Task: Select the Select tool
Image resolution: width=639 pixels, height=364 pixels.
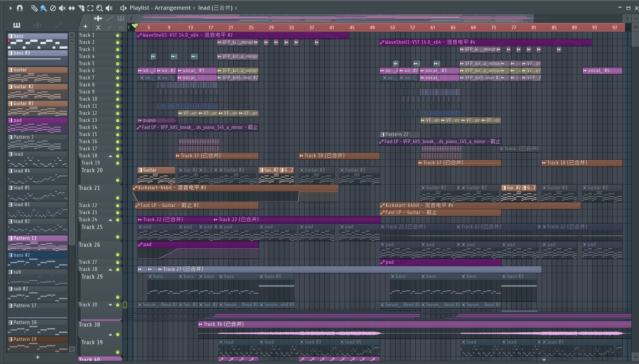Action: [x=90, y=8]
